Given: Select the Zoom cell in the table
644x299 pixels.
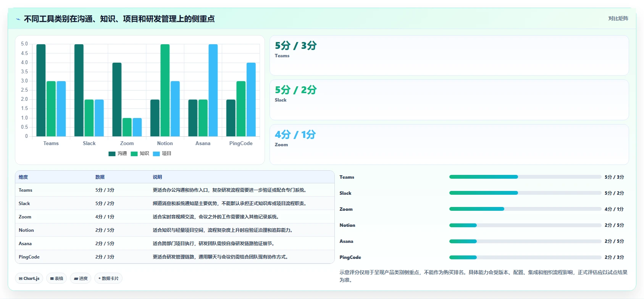Looking at the screenshot, I should (x=25, y=217).
